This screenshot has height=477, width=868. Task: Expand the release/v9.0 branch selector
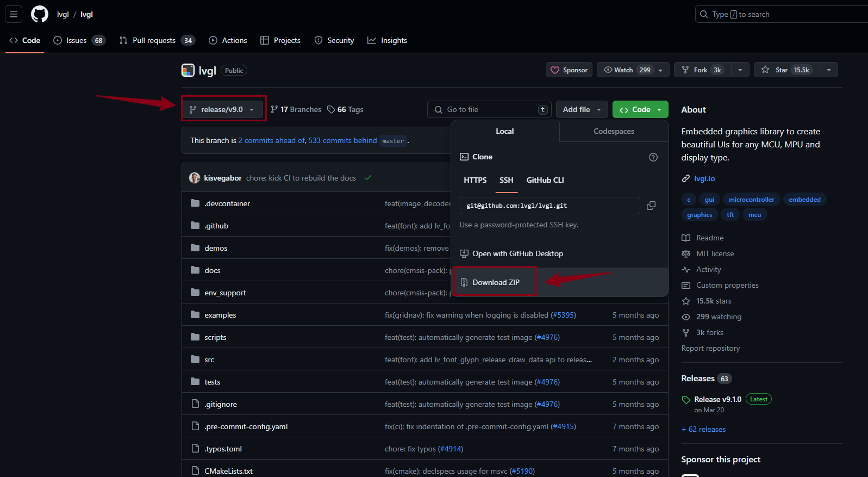222,109
